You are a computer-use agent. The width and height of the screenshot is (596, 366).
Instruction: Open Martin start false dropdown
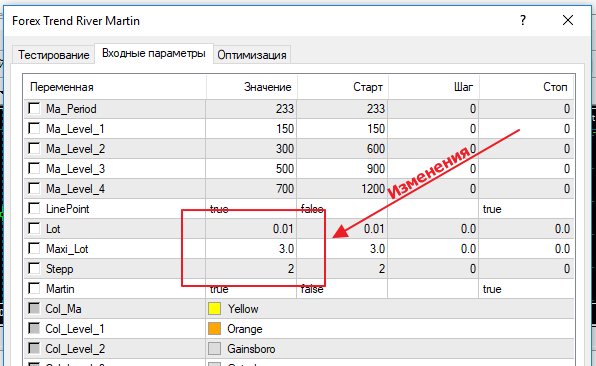[342, 288]
